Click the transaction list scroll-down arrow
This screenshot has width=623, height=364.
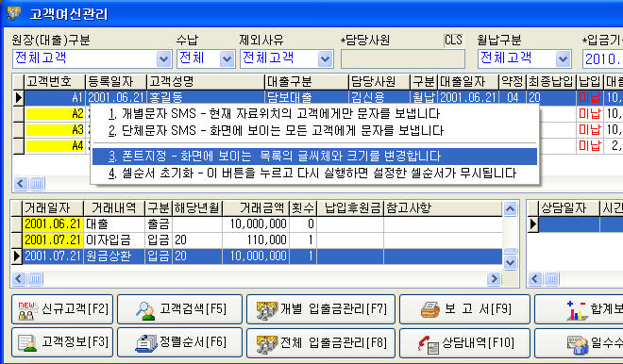coord(510,262)
